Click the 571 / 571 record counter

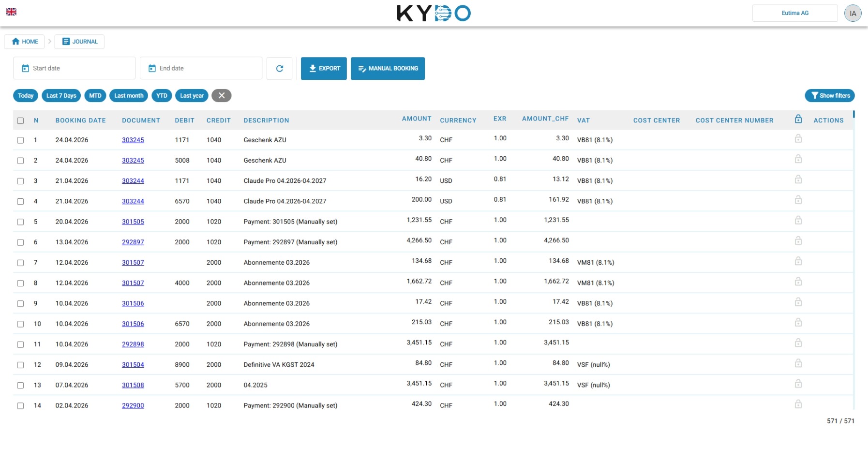click(x=840, y=421)
